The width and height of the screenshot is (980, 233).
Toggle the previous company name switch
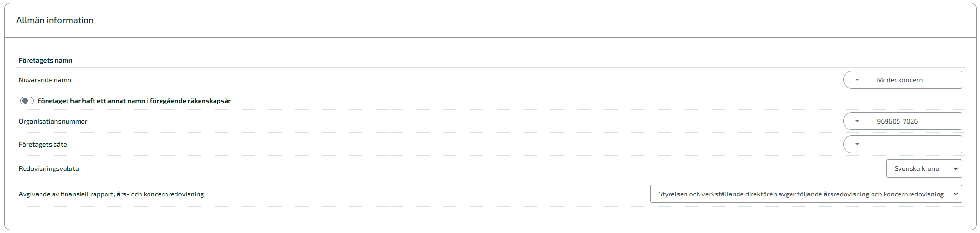click(27, 101)
